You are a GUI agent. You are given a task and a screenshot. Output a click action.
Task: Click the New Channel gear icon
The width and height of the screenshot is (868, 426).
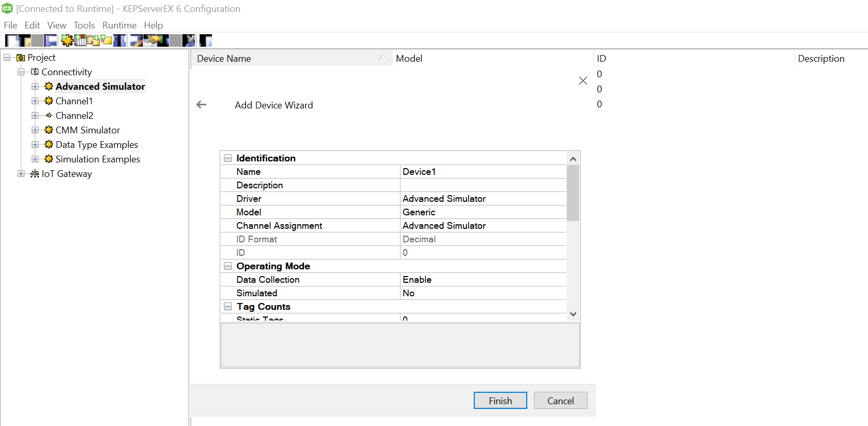[x=67, y=40]
